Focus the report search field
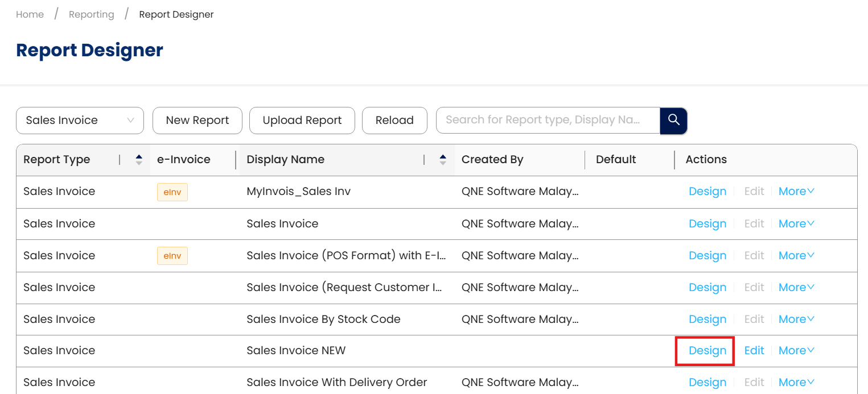Image resolution: width=868 pixels, height=394 pixels. (x=546, y=120)
